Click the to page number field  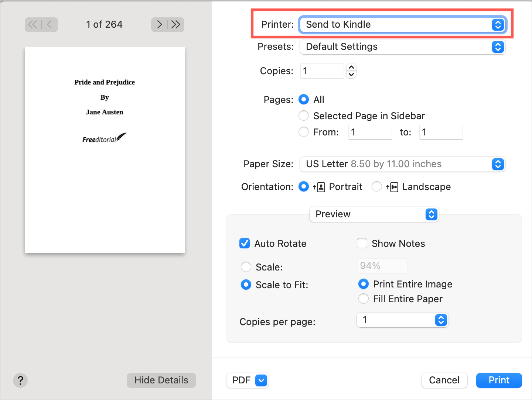(x=441, y=132)
